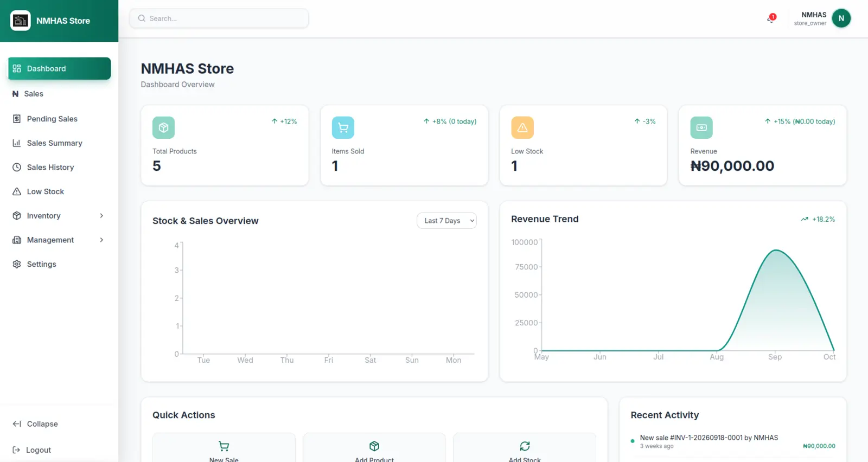Screen dimensions: 868x462
Task: Click the Naira icon beside Sales
Action: [15, 94]
